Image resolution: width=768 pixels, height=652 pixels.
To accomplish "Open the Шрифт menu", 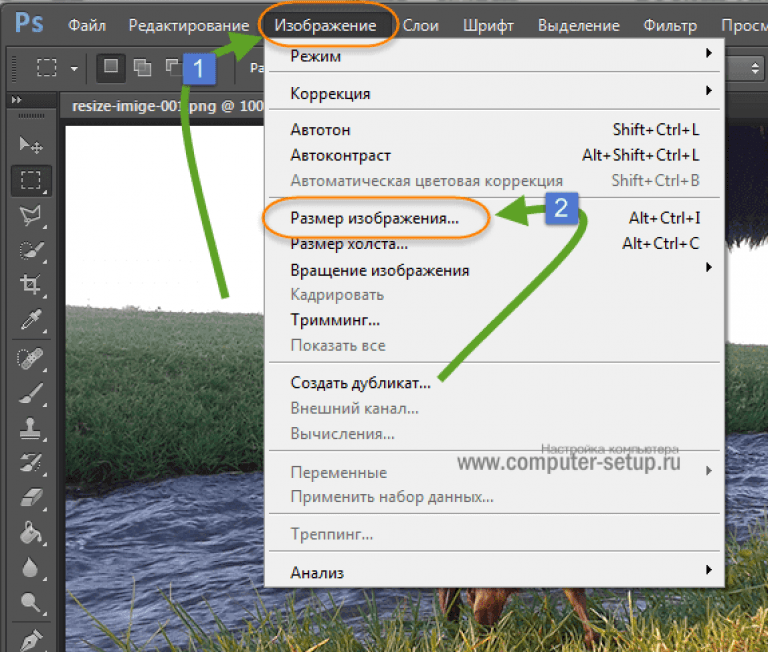I will [x=488, y=25].
